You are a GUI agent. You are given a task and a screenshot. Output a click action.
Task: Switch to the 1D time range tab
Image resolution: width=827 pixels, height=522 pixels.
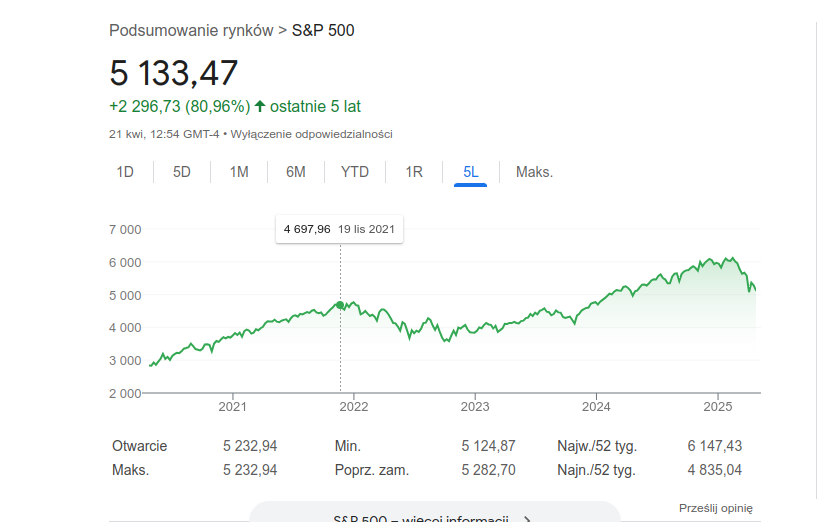coord(125,172)
